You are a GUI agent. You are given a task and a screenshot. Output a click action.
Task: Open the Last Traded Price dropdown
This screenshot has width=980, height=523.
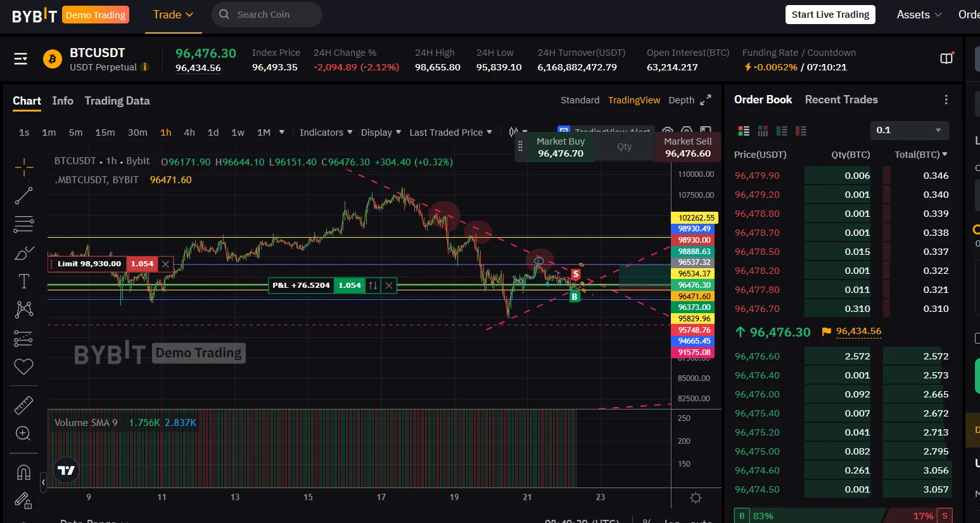[x=450, y=132]
